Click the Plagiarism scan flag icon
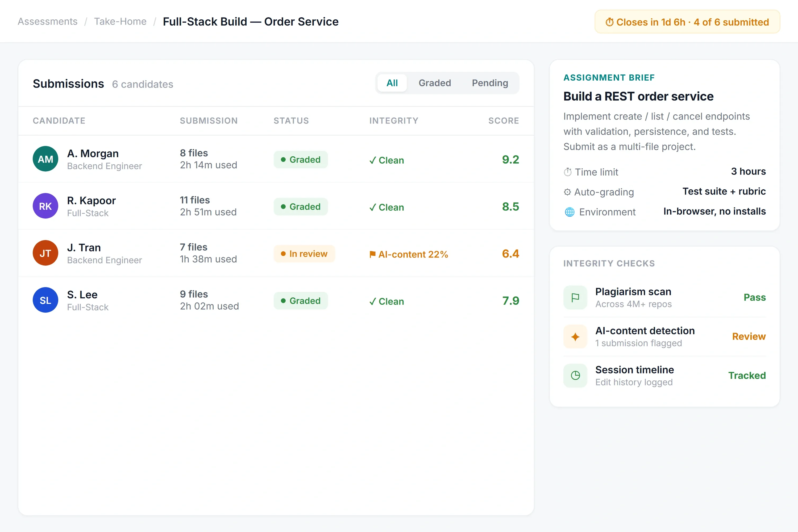 coord(575,298)
